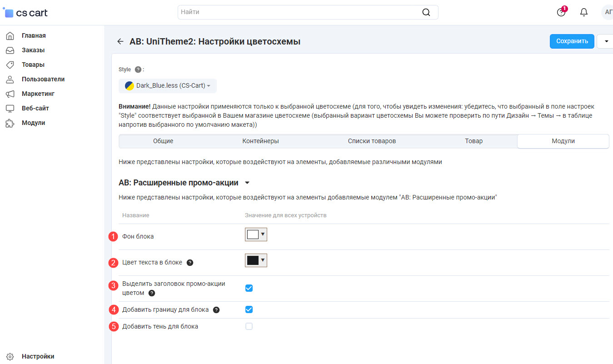Screen dimensions: 613x364
Task: Select the Модули sidebar icon
Action: tap(11, 123)
